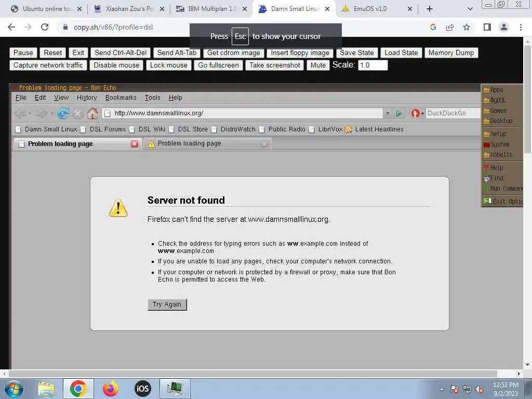Open the Bookmarks menu in Bon Echo
The width and height of the screenshot is (532, 399).
[121, 98]
